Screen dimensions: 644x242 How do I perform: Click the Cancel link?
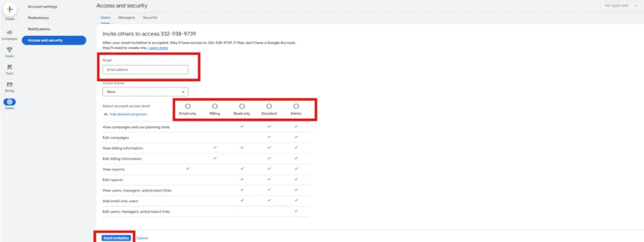pyautogui.click(x=142, y=238)
